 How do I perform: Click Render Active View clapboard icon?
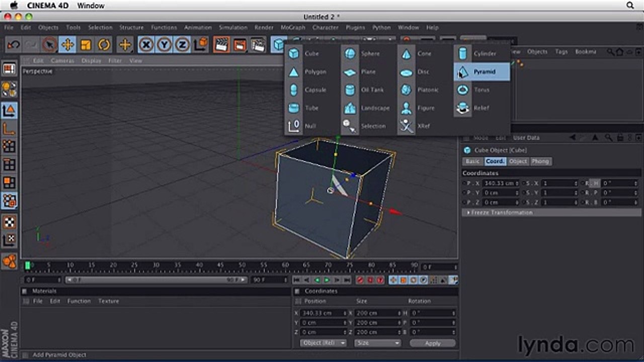[222, 45]
